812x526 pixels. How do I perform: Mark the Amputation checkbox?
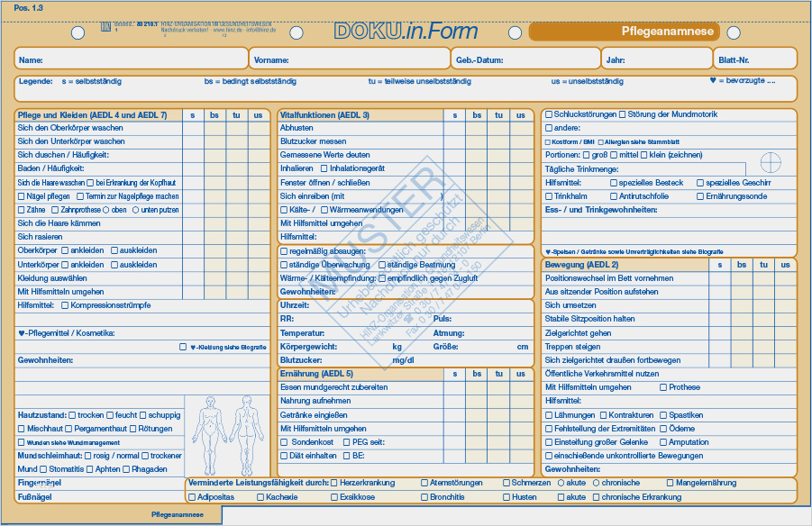coord(663,442)
